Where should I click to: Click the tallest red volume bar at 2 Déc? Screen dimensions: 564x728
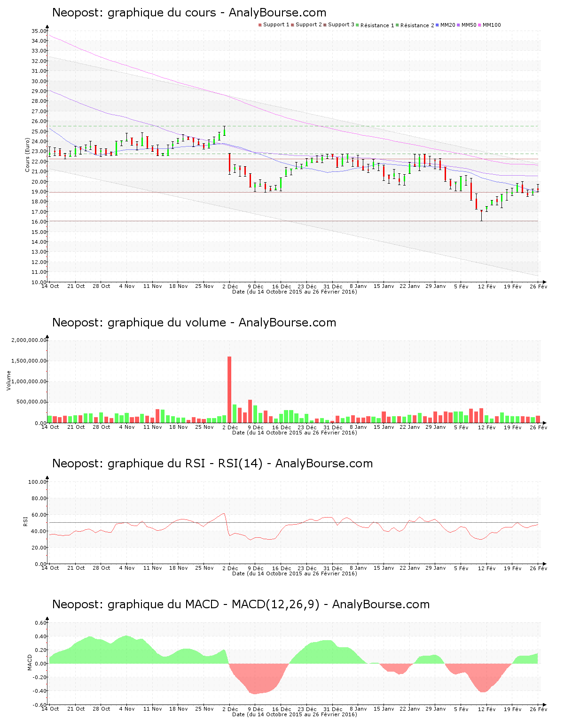point(229,390)
